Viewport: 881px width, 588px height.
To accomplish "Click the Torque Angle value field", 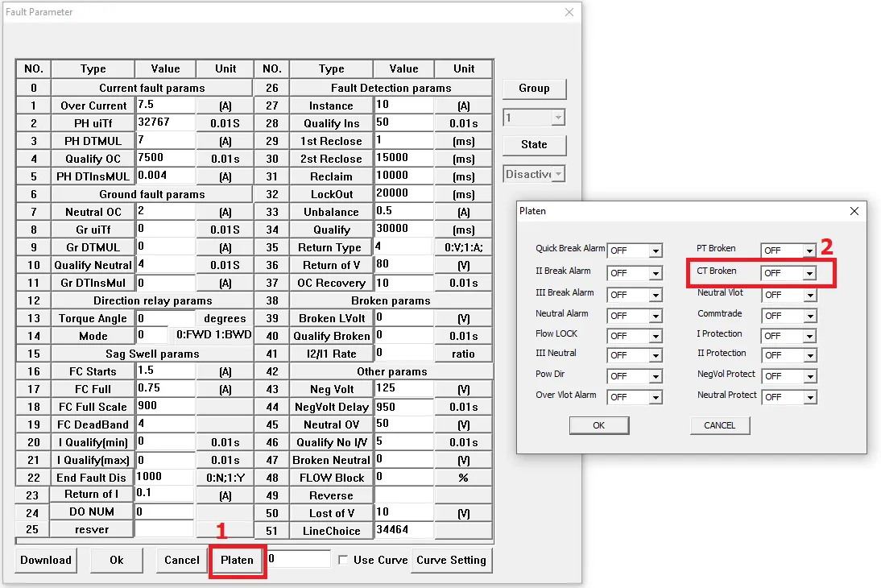I will (166, 318).
